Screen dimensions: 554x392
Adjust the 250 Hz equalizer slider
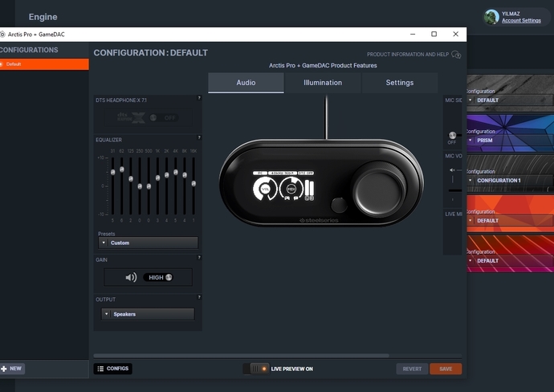(140, 186)
